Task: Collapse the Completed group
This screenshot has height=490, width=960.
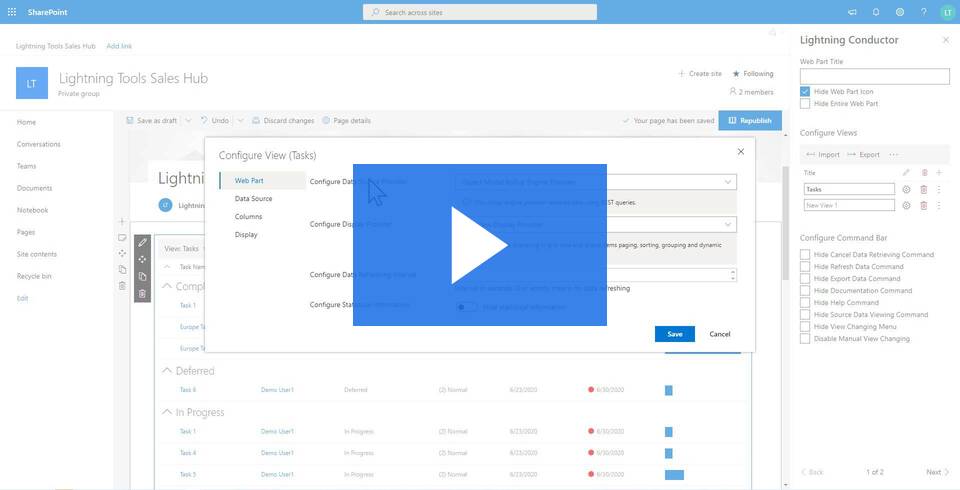Action: [x=167, y=286]
